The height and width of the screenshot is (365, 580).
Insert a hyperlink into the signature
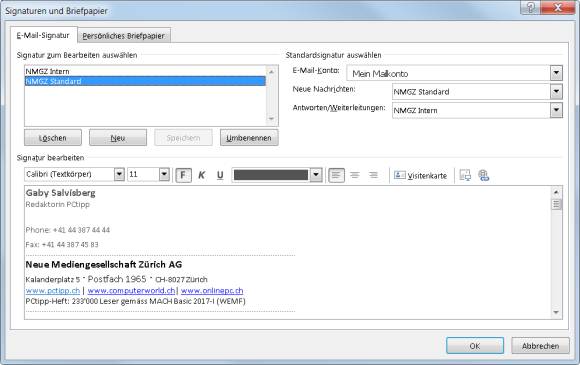(483, 175)
